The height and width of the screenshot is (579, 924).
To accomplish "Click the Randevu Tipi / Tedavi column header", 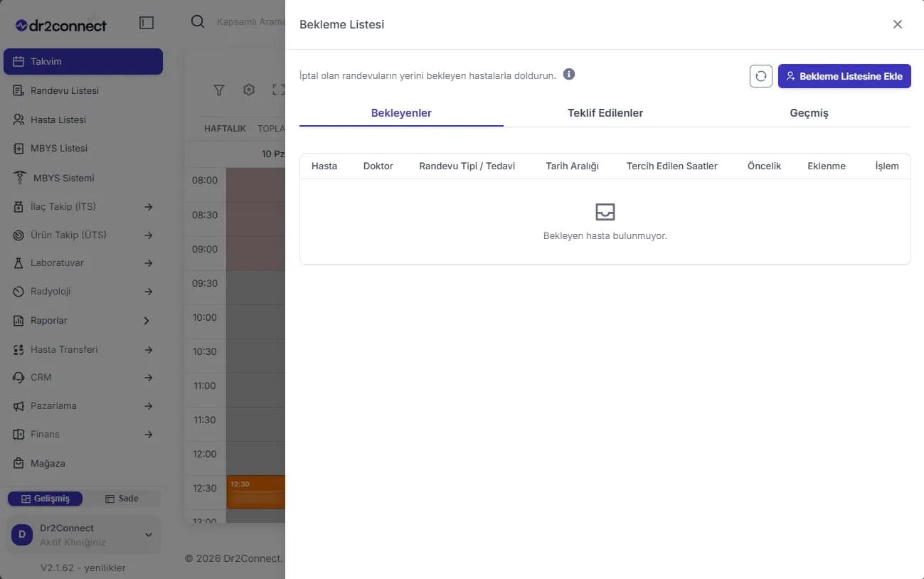I will pyautogui.click(x=467, y=166).
